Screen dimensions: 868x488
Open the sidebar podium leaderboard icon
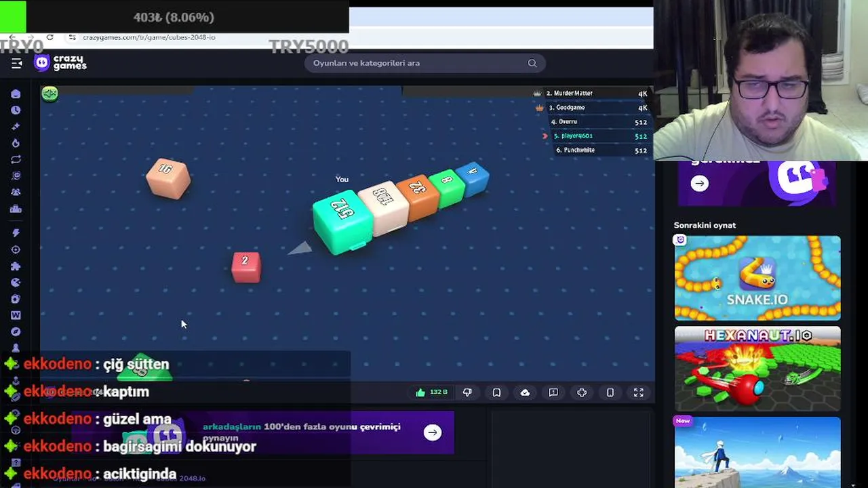16,209
